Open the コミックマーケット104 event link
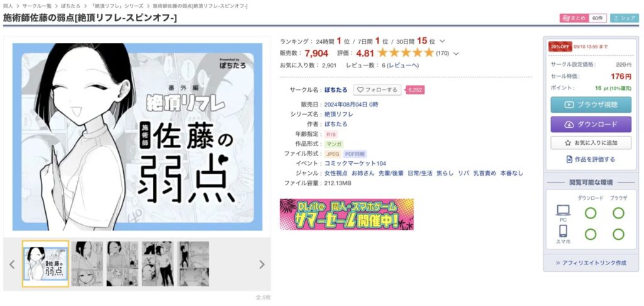The width and height of the screenshot is (644, 306). coord(355,163)
